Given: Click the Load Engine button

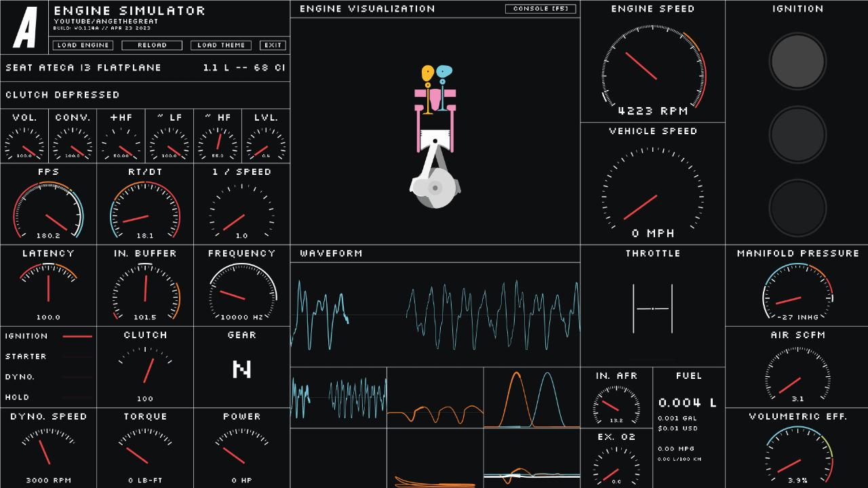Looking at the screenshot, I should click(x=83, y=45).
